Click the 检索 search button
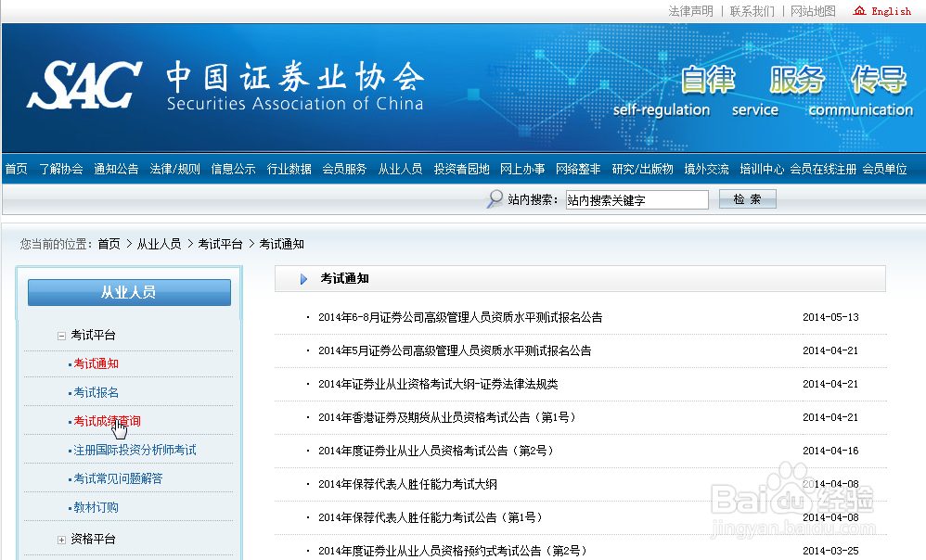This screenshot has width=926, height=560. click(747, 198)
